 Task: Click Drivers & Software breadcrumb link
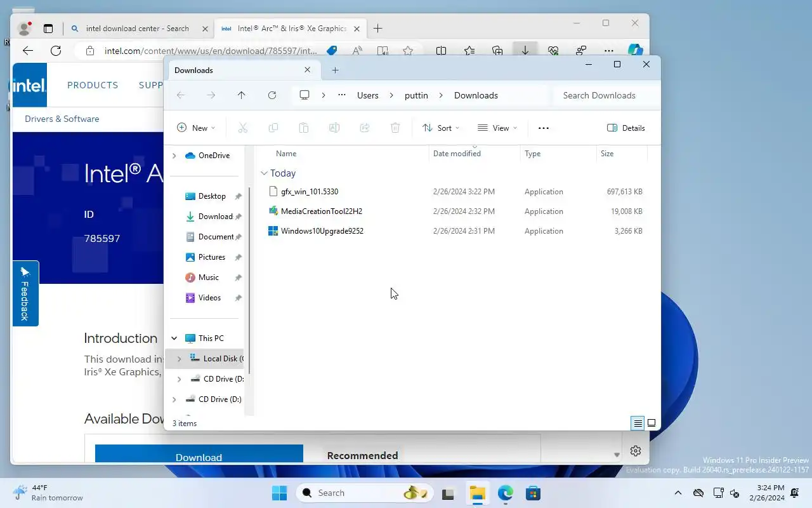tap(62, 119)
